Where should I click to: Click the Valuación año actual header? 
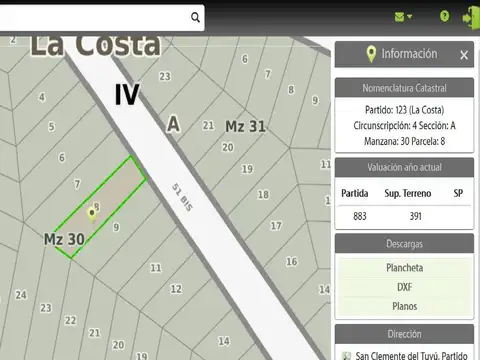(x=404, y=167)
